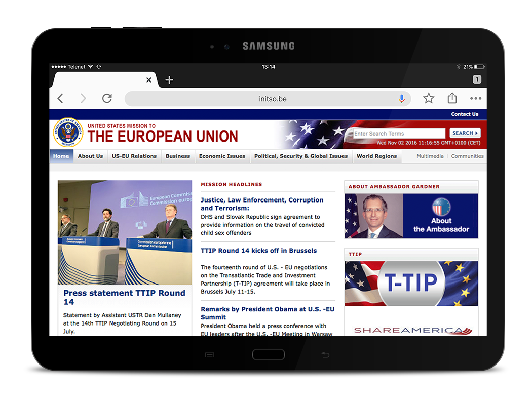Click the THE EUROPEAN UNION site title

click(163, 136)
